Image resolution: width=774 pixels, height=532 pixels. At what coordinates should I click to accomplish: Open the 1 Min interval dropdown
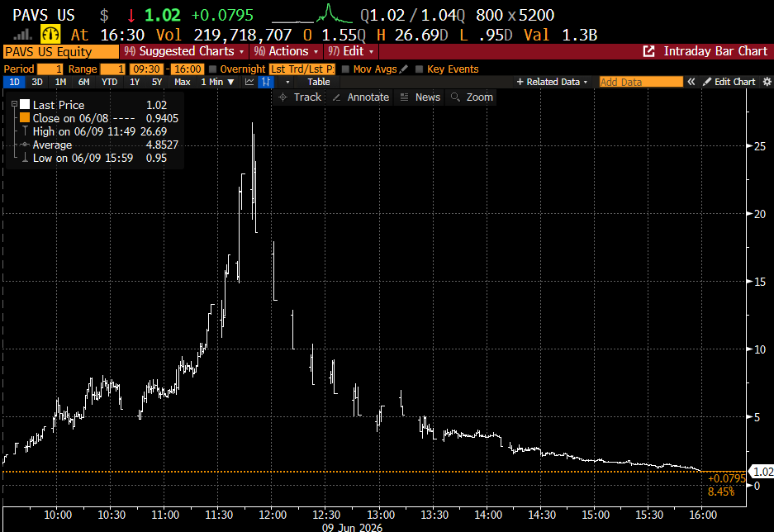(217, 82)
